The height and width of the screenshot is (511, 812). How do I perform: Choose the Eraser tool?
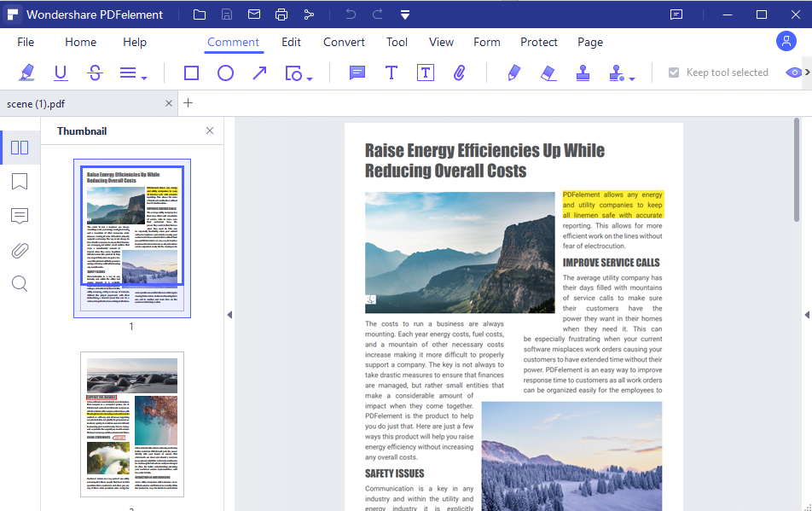pyautogui.click(x=548, y=73)
